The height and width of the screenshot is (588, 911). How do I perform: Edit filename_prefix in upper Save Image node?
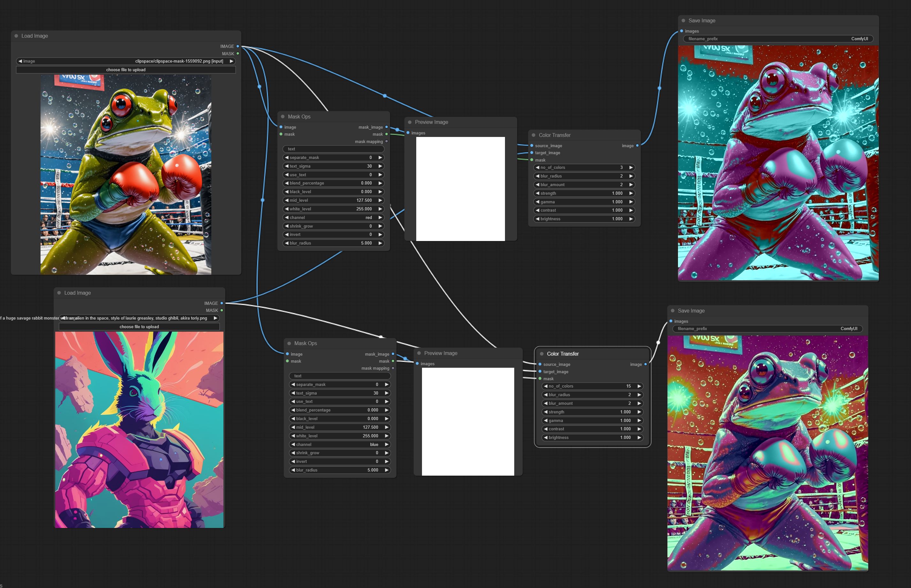coord(778,39)
